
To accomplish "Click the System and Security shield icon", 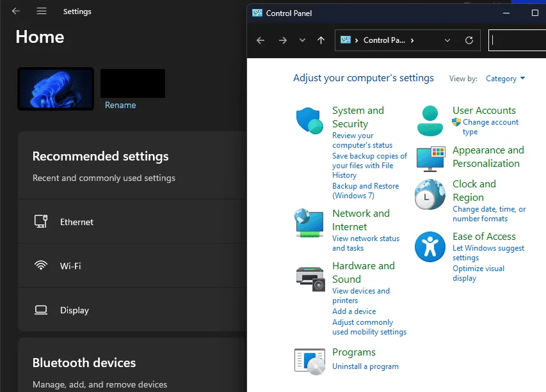I will pos(309,121).
